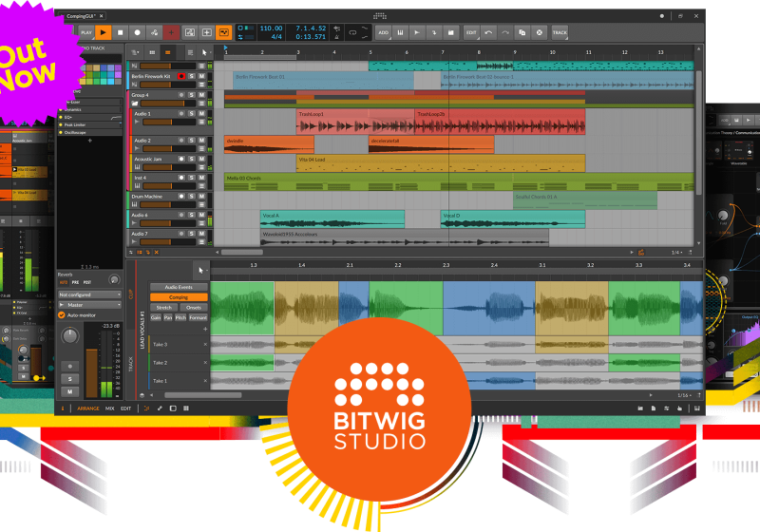Screen dimensions: 760x532
Task: Select the TRACK vertical tab in editor
Action: click(x=131, y=365)
